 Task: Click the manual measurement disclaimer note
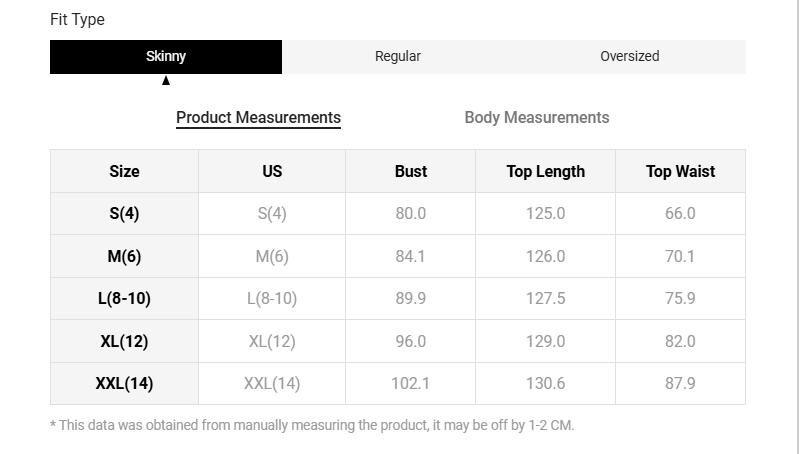pos(312,425)
